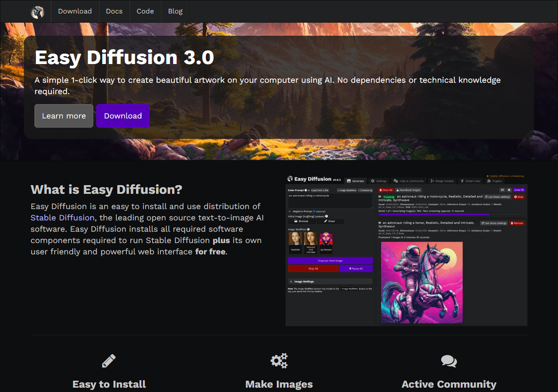Screen dimensions: 558x392
Task: Click the gears icon above Make Images
Action: pyautogui.click(x=279, y=361)
